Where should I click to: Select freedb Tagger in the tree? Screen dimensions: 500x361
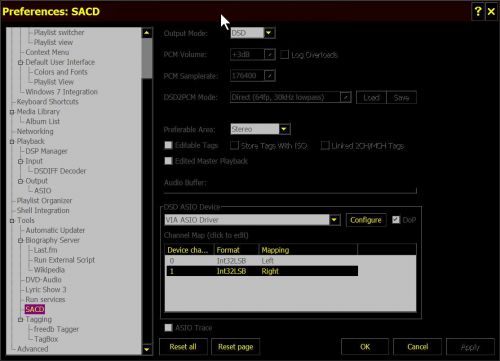pyautogui.click(x=56, y=329)
